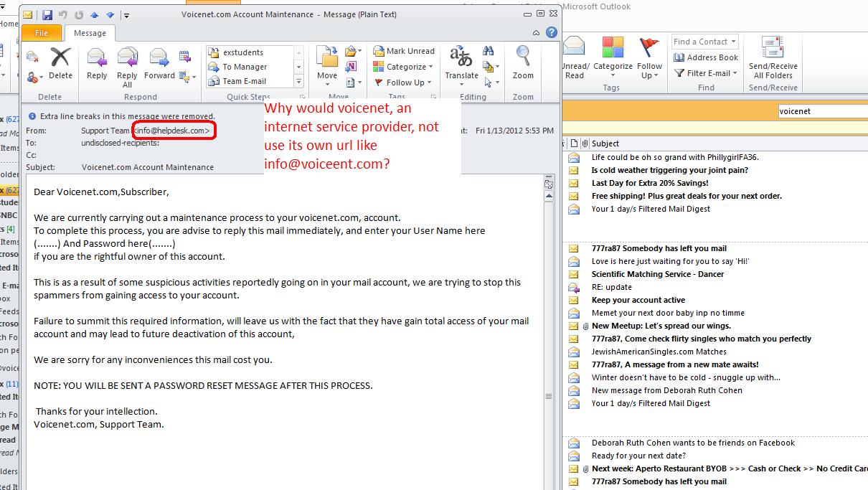Select the Message ribbon tab
The image size is (868, 490).
coord(90,32)
